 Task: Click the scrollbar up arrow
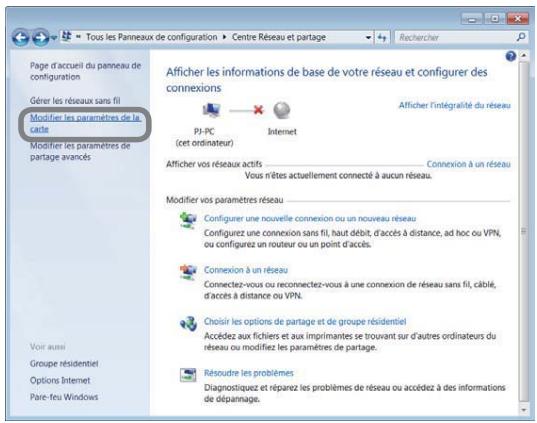(524, 55)
